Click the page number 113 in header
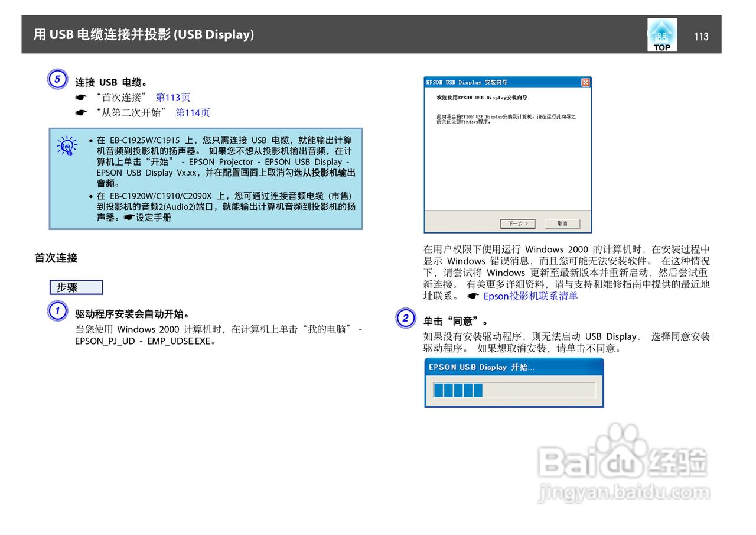756x535 pixels. point(701,37)
